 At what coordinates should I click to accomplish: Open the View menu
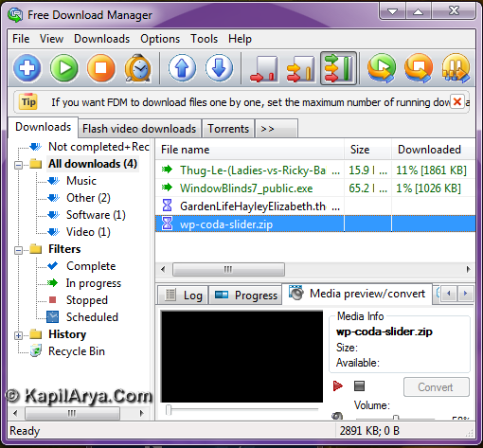click(51, 39)
